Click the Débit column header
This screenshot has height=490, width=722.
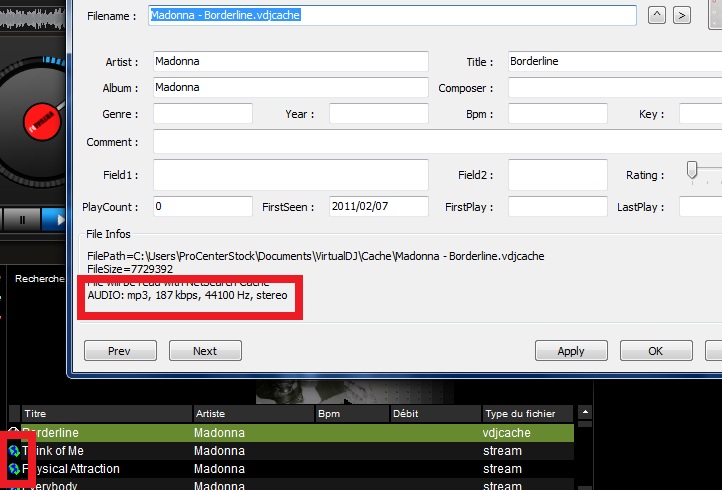pos(433,413)
